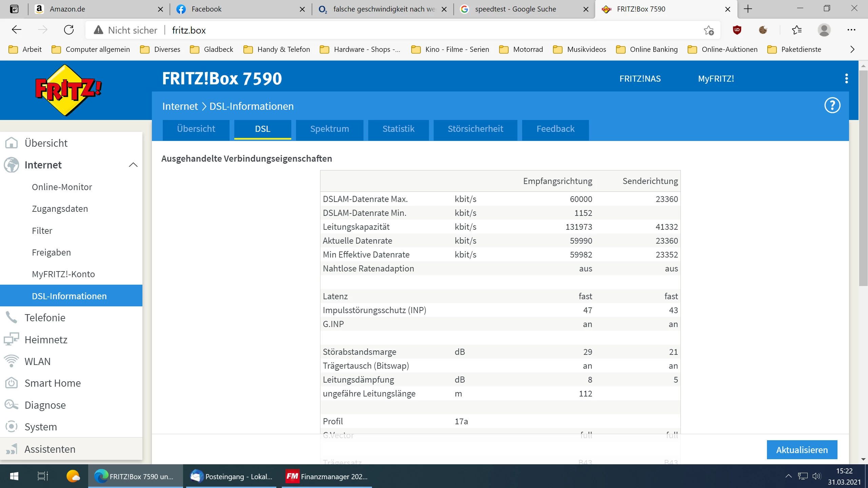Screen dimensions: 868x488
Task: Click the page vertical scrollbar
Action: tap(863, 176)
